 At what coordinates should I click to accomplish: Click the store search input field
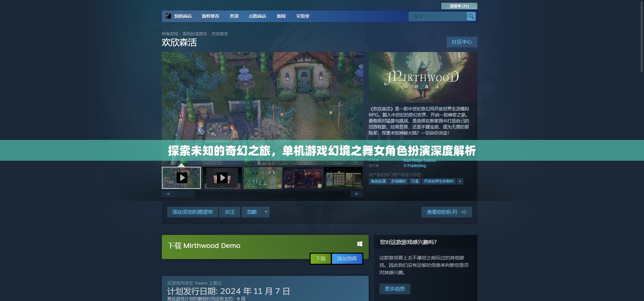[x=438, y=16]
